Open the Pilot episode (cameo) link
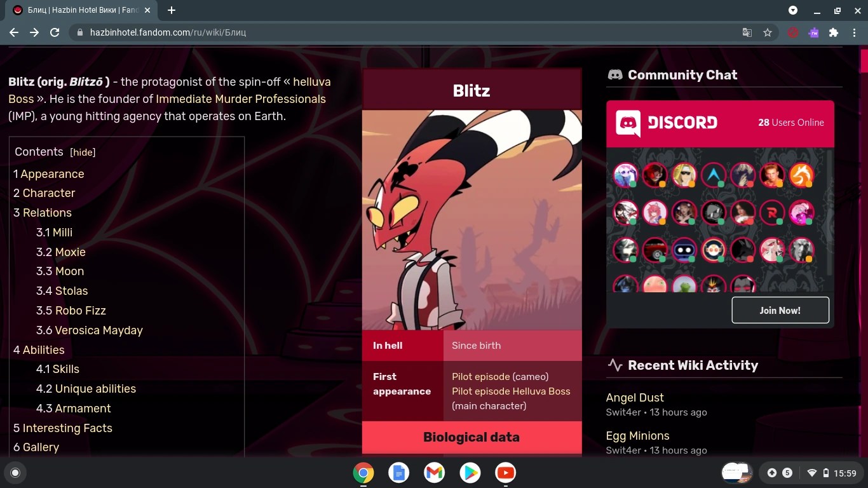This screenshot has height=488, width=868. [x=480, y=377]
